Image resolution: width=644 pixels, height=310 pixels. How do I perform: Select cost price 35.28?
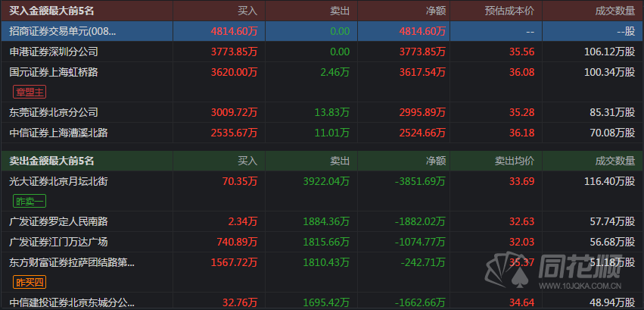click(522, 112)
